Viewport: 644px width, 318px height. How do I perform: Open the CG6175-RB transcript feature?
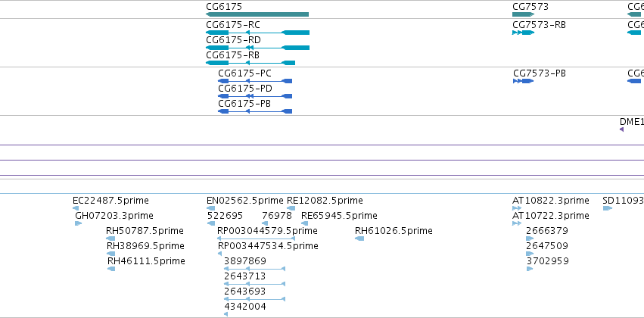coord(250,63)
